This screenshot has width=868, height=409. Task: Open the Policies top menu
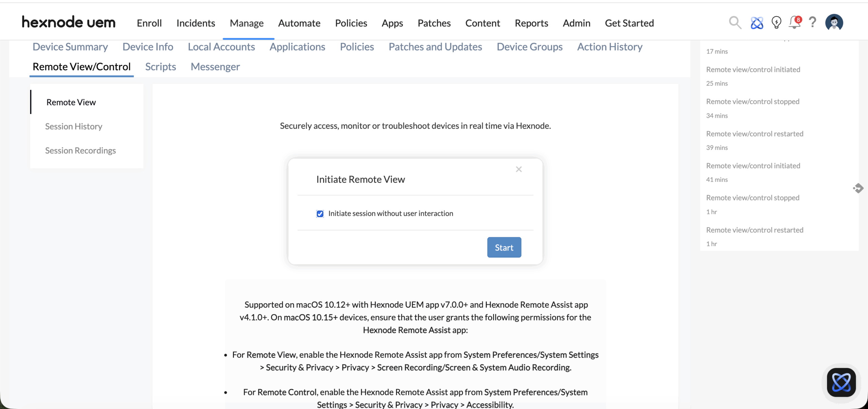tap(351, 23)
